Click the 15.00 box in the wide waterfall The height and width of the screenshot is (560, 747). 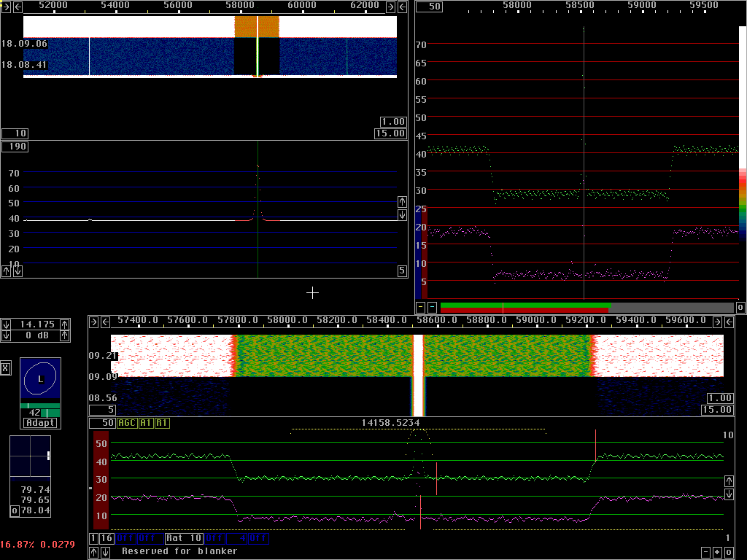tap(390, 133)
